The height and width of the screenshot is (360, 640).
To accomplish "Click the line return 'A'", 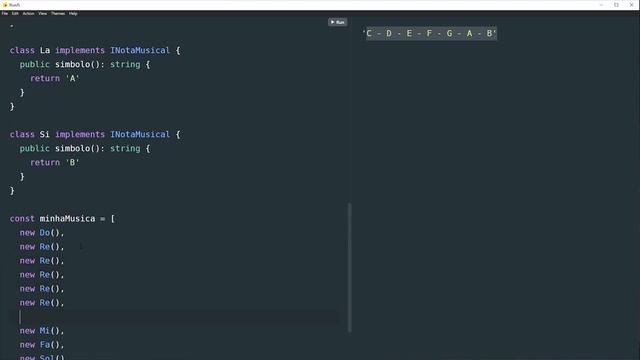I will (x=55, y=78).
